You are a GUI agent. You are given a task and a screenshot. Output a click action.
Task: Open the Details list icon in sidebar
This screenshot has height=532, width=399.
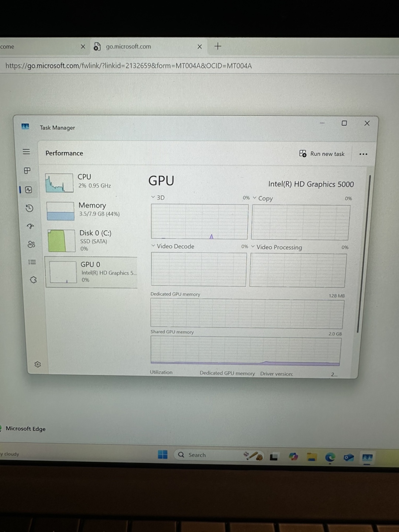point(32,262)
